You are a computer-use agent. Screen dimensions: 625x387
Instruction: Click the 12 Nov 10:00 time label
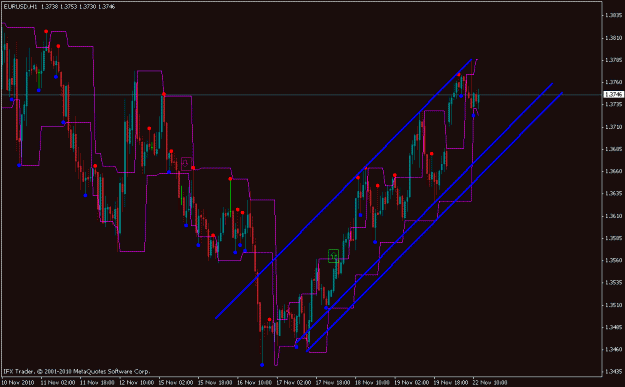point(136,383)
